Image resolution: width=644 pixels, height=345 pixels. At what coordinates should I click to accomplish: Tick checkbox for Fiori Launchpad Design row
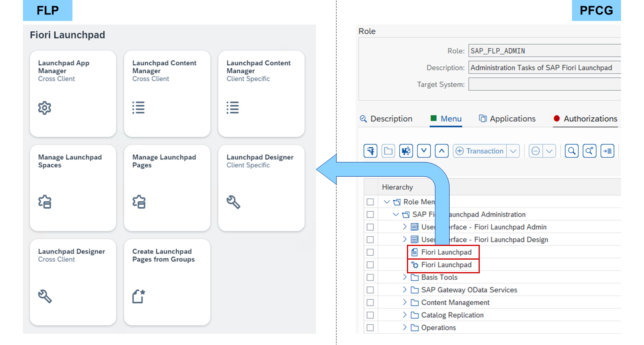(x=370, y=240)
